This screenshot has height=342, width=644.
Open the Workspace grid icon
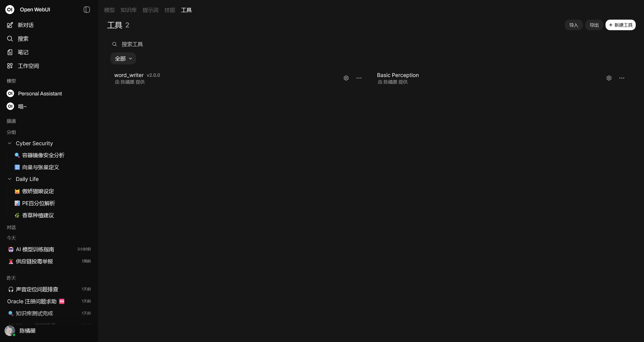[10, 66]
